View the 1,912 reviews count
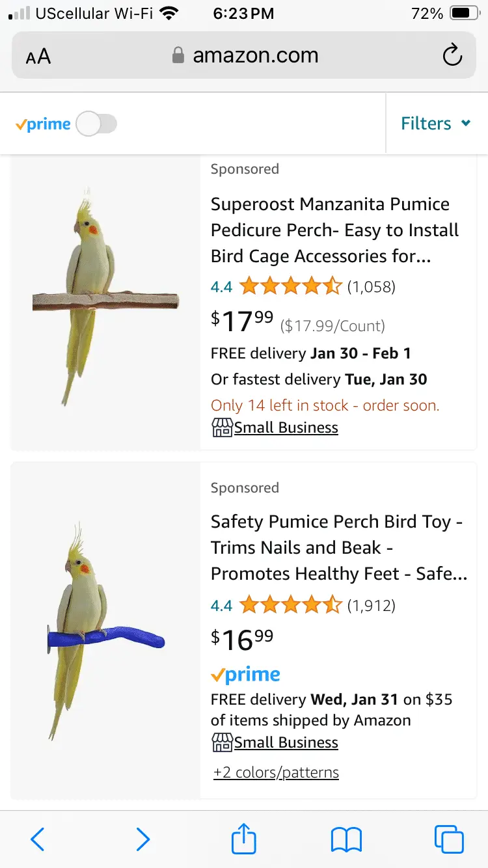This screenshot has height=868, width=488. 371,606
